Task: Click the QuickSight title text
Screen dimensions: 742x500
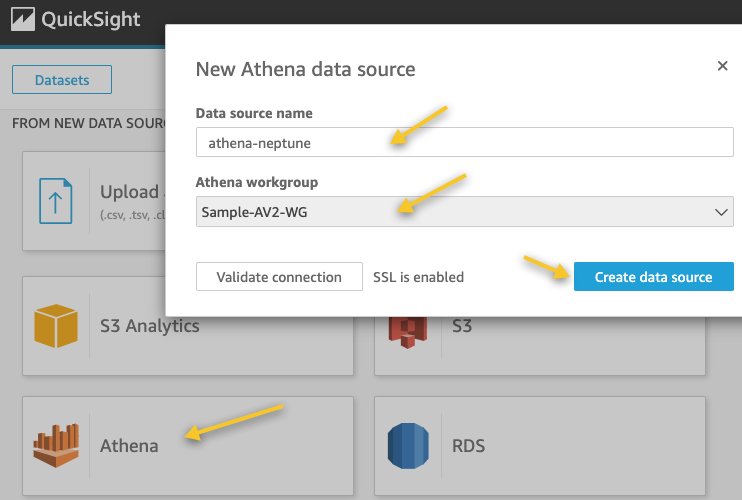Action: 91,20
